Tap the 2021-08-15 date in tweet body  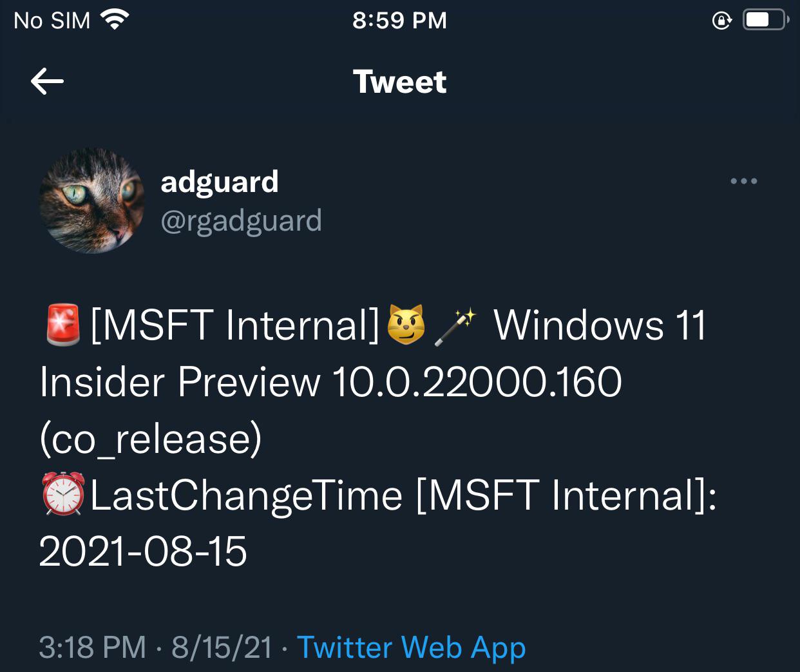coord(143,552)
